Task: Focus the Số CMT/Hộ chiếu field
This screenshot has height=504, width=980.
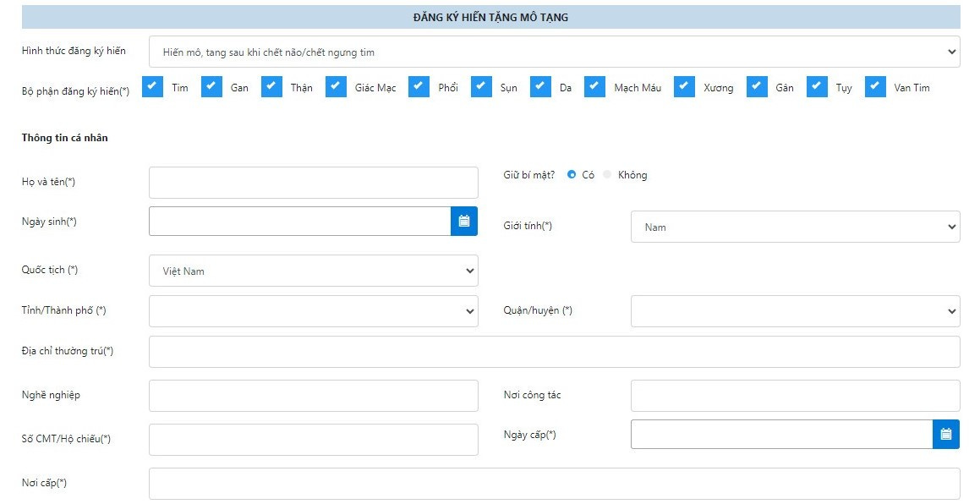Action: click(314, 440)
